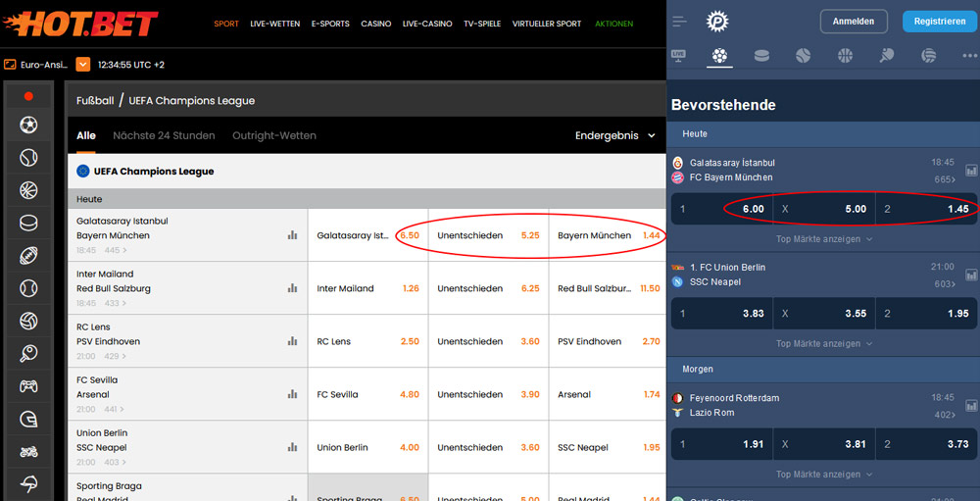Viewport: 980px width, 501px height.
Task: Open E-SPORTS in top navigation
Action: pos(330,24)
